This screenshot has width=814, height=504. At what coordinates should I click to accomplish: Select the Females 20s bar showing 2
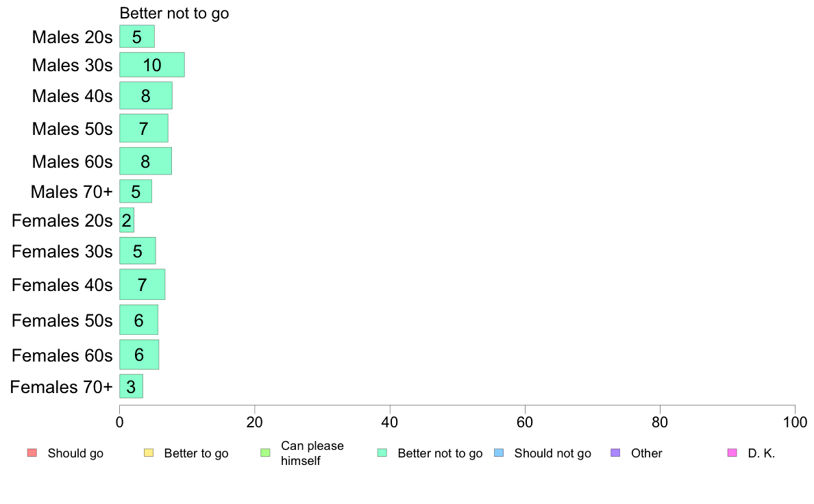[x=127, y=220]
